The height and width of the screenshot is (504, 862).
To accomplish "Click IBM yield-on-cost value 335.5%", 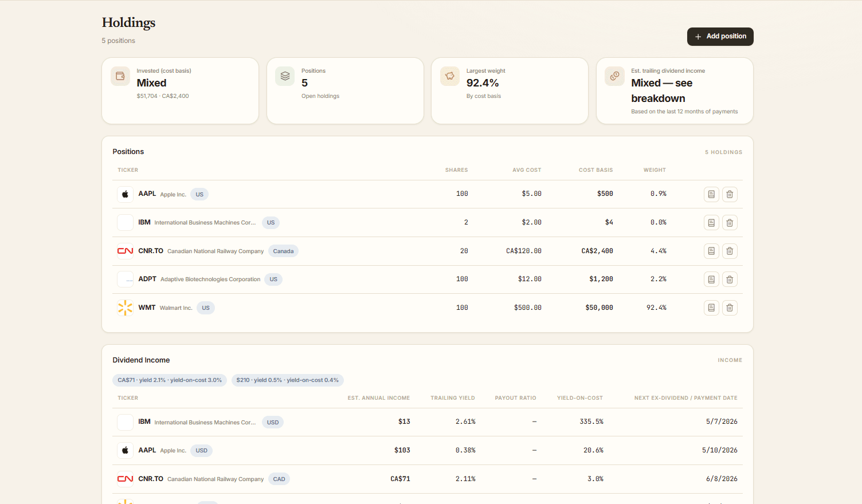I will 591,422.
